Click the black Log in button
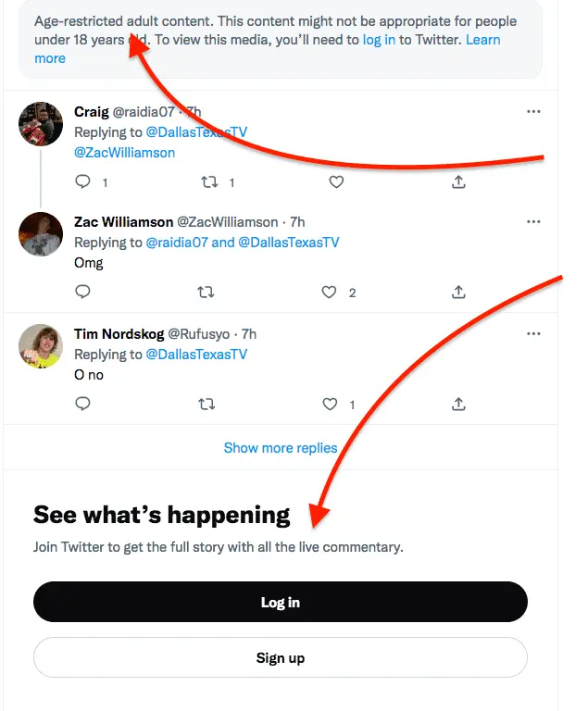The image size is (588, 711). [x=281, y=603]
